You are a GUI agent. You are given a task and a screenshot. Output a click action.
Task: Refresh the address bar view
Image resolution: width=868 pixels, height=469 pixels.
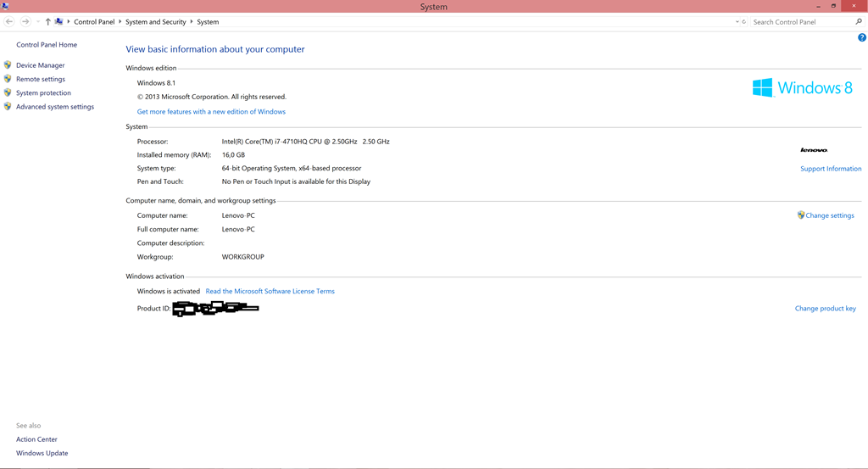(x=744, y=22)
